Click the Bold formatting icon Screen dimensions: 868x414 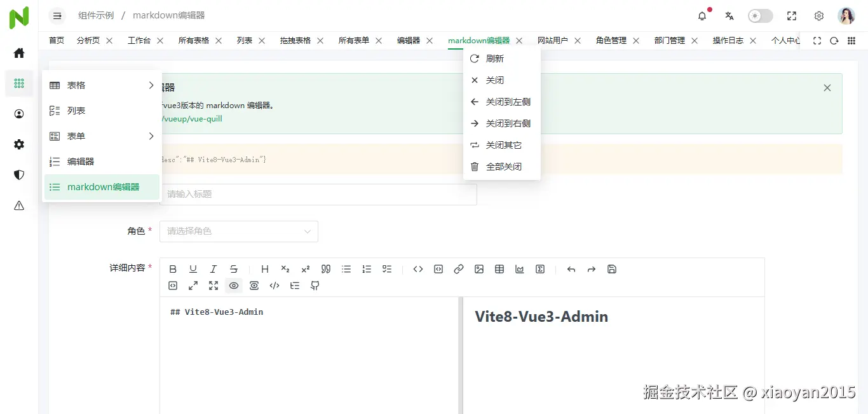pos(173,269)
